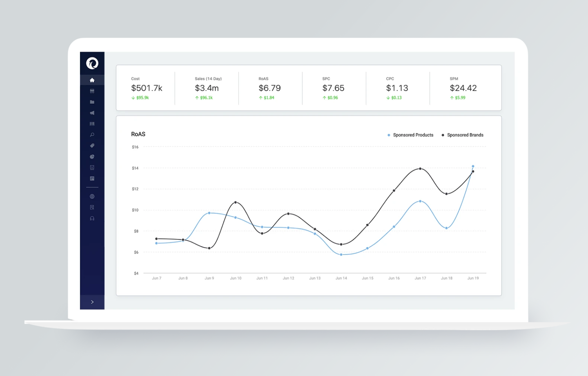Open the folder icon in the sidebar

[92, 102]
